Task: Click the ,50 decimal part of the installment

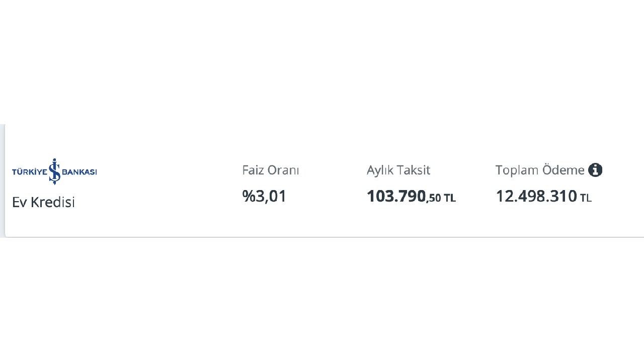Action: click(434, 198)
